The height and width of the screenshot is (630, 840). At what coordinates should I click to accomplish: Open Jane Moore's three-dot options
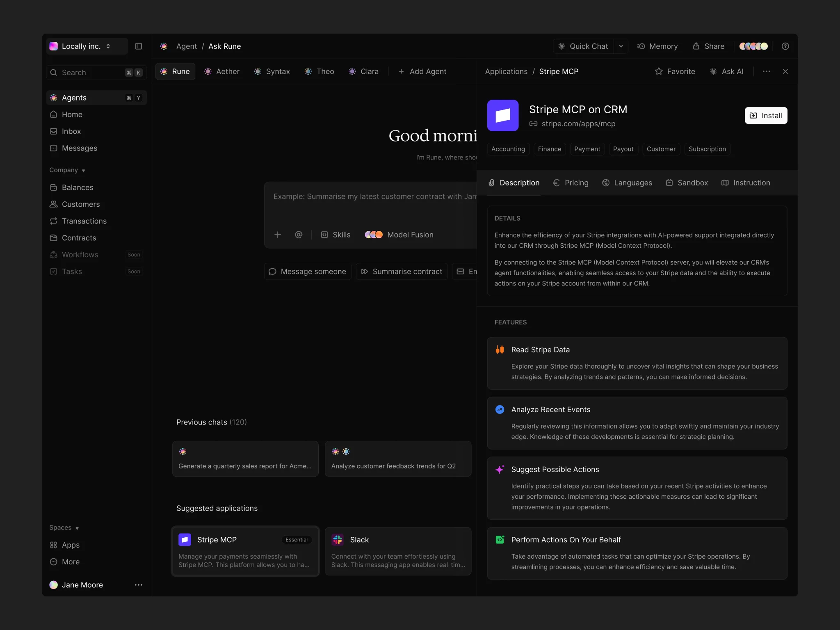[x=139, y=585]
